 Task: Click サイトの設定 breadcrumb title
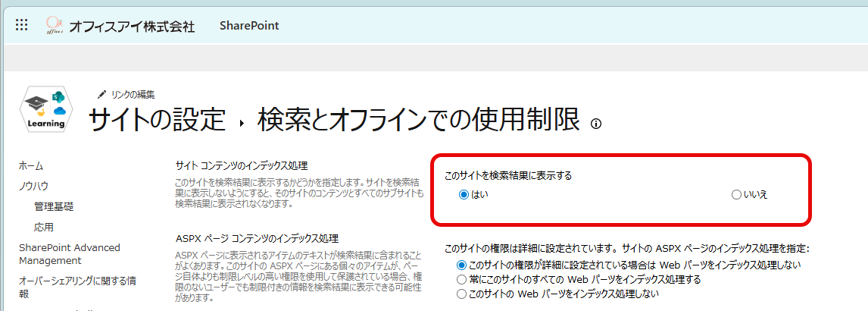pyautogui.click(x=158, y=121)
